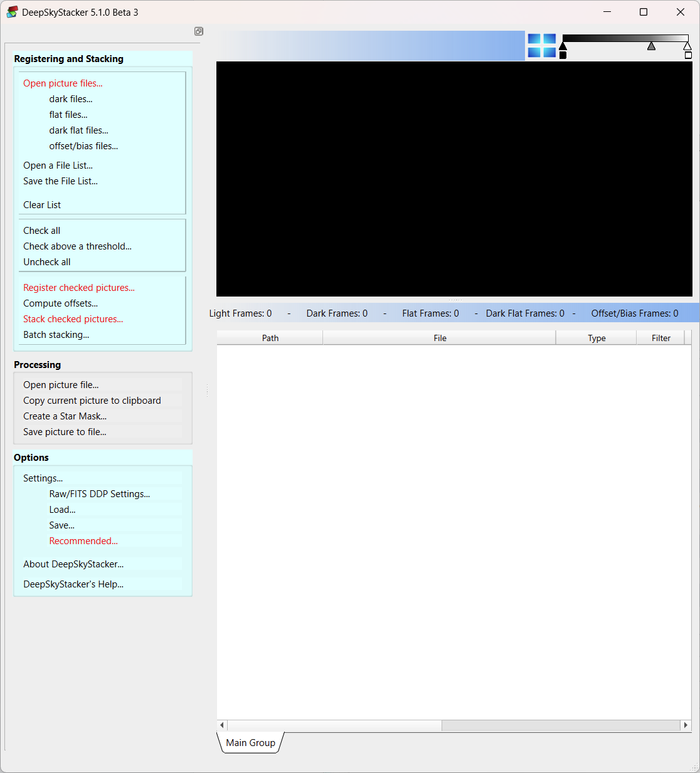Image resolution: width=700 pixels, height=773 pixels.
Task: Choose Save picture to file...
Action: point(65,432)
